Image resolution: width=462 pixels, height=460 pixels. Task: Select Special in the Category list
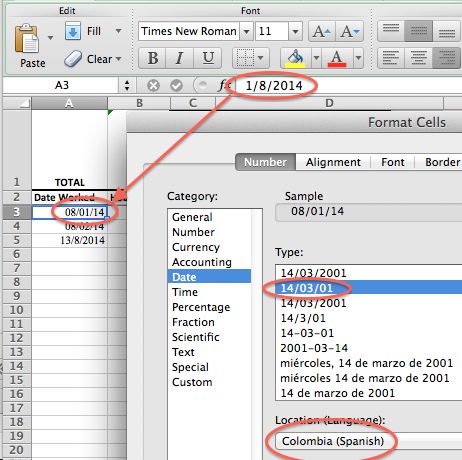pyautogui.click(x=209, y=367)
